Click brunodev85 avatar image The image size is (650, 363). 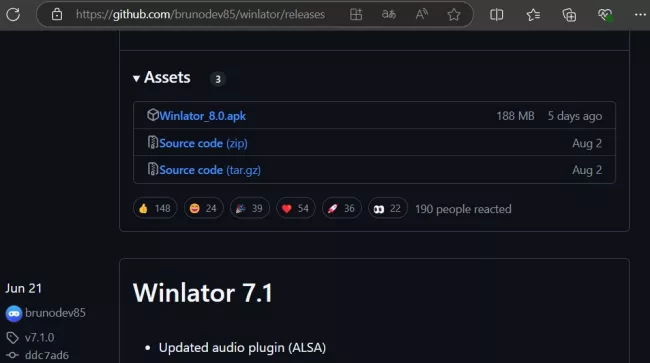[x=14, y=314]
